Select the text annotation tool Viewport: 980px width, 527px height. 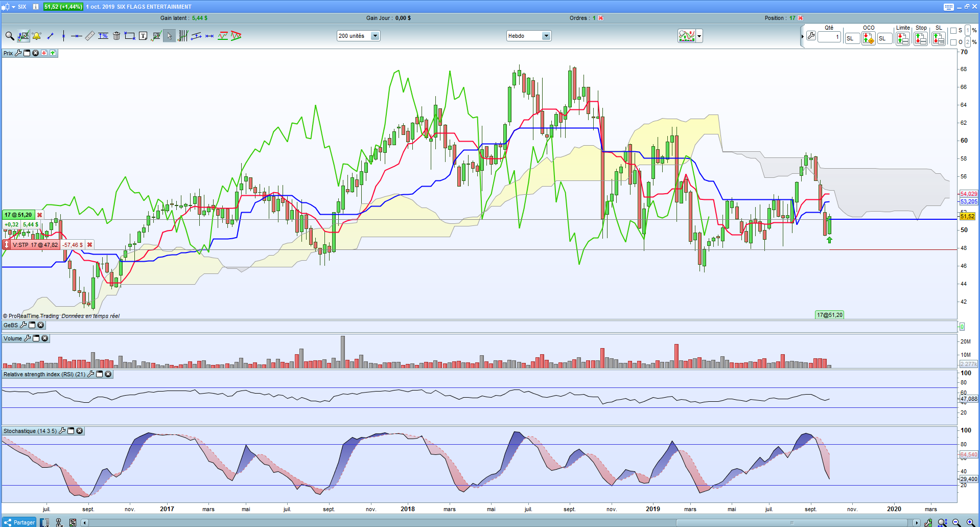[x=143, y=36]
